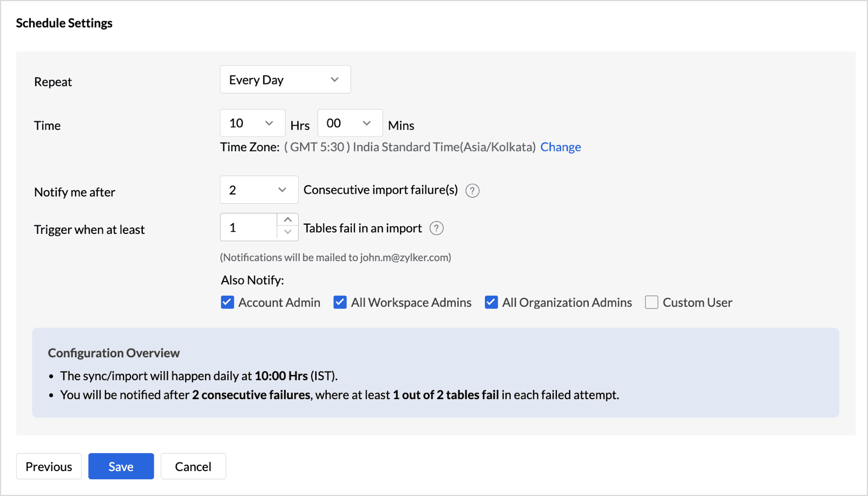The height and width of the screenshot is (496, 868).
Task: Uncheck the Account Admin checkbox
Action: pyautogui.click(x=227, y=302)
